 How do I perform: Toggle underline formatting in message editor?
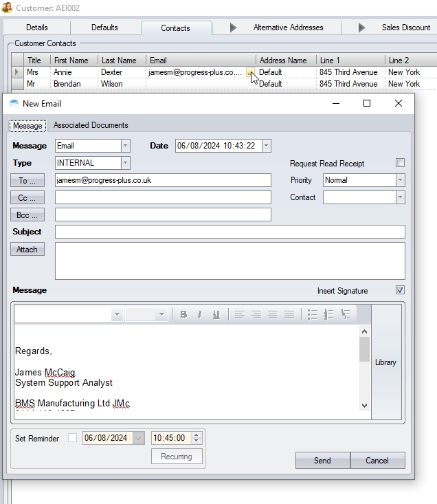coord(216,314)
